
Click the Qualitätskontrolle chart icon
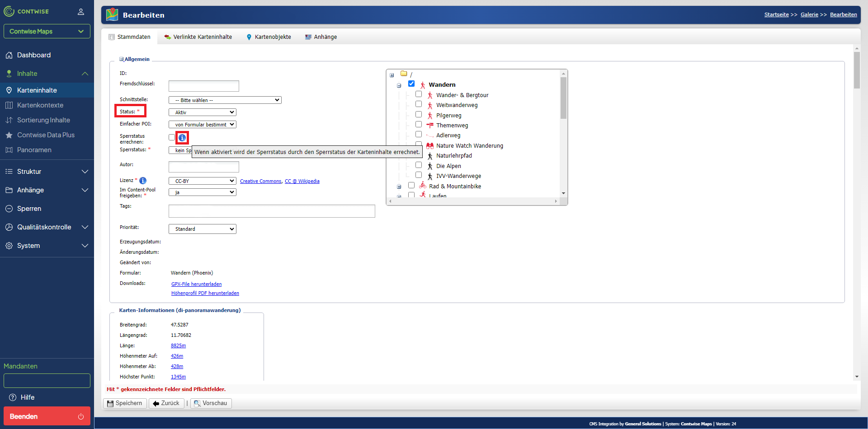(9, 227)
